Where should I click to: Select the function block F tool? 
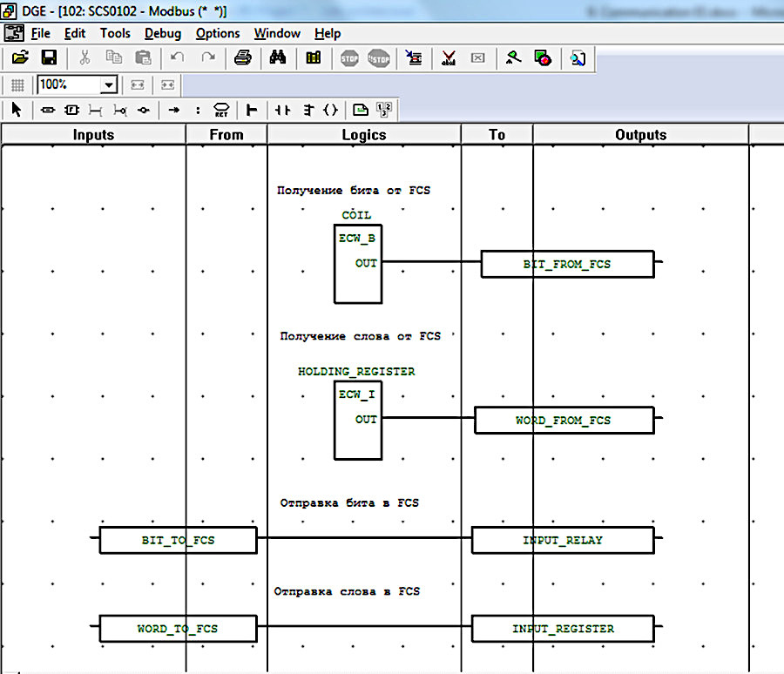[72, 110]
